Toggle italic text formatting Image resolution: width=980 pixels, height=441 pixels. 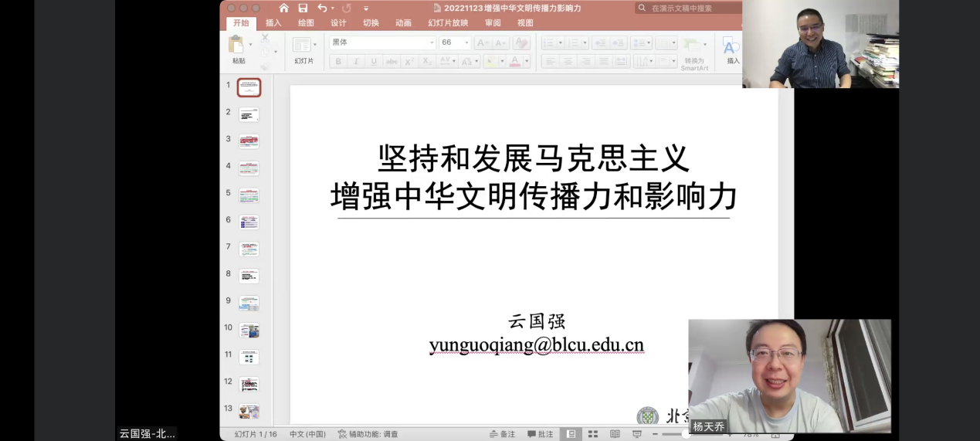(356, 62)
